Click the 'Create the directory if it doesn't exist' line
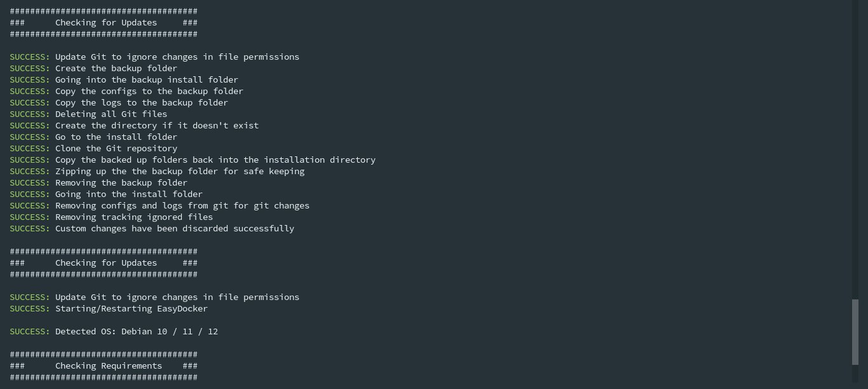The image size is (868, 389). click(x=134, y=125)
